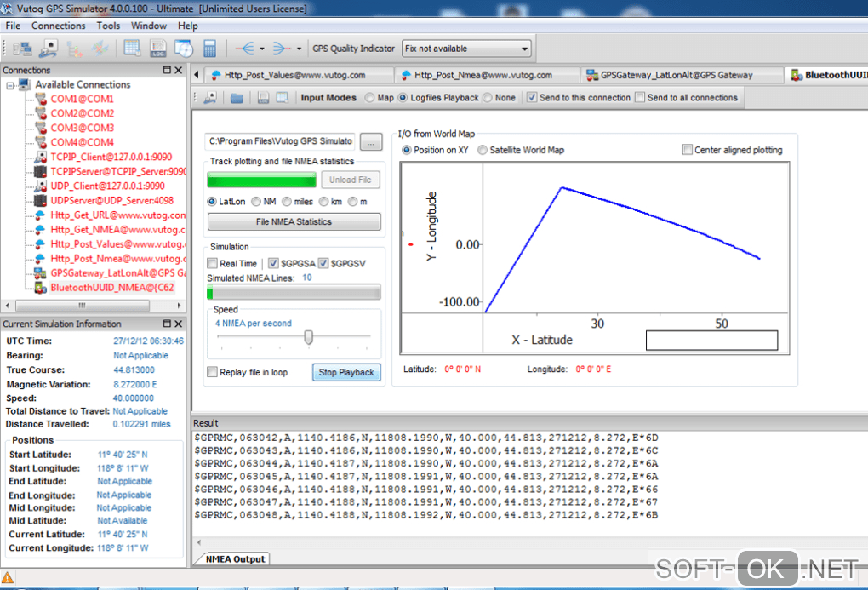Open dropdown arrow next to split connections icon
868x590 pixels.
coord(262,49)
